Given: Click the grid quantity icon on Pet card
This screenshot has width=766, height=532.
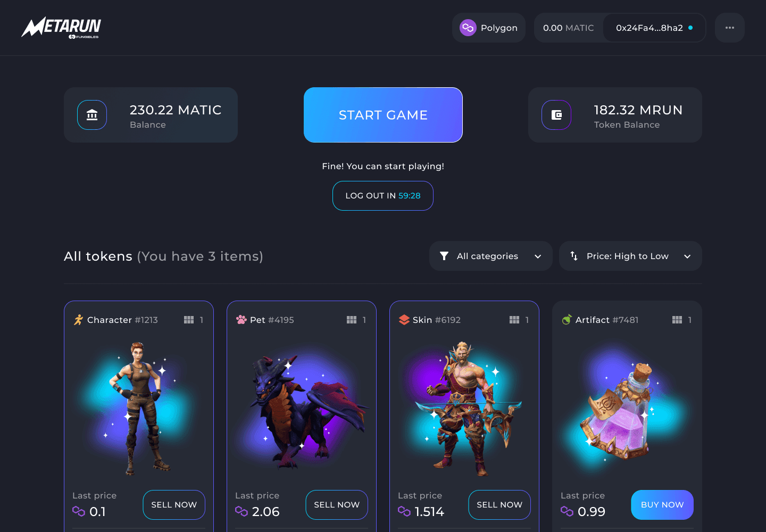Looking at the screenshot, I should coord(352,320).
